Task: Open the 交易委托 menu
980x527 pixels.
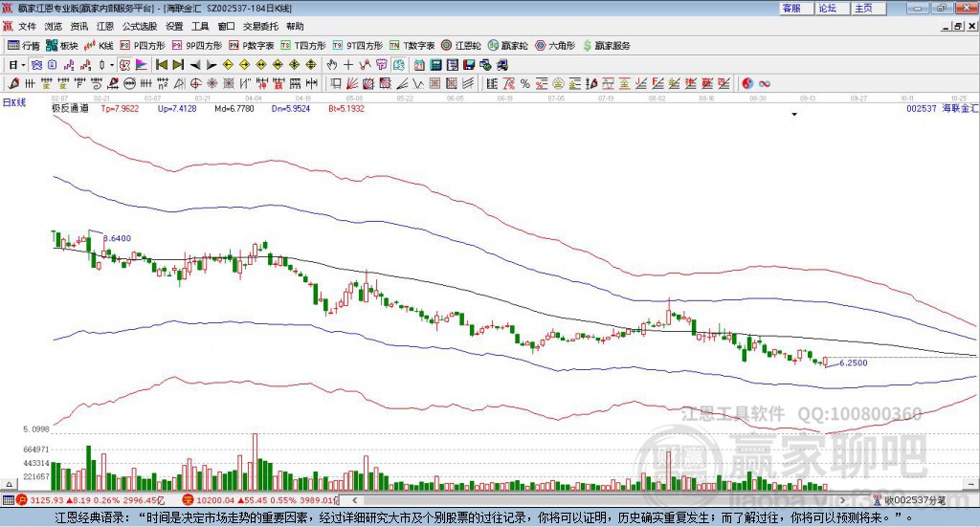Action: tap(260, 26)
